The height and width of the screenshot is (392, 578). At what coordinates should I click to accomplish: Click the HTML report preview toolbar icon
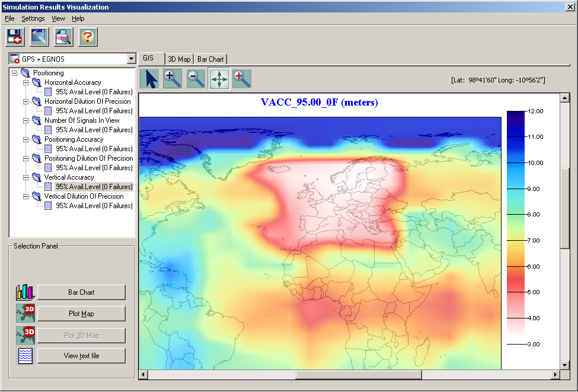[x=63, y=37]
